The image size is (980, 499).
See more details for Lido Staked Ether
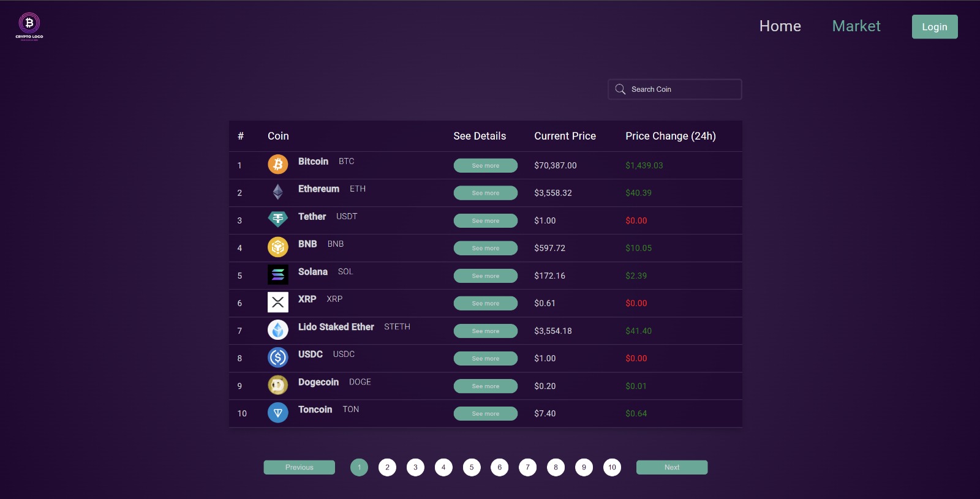486,331
